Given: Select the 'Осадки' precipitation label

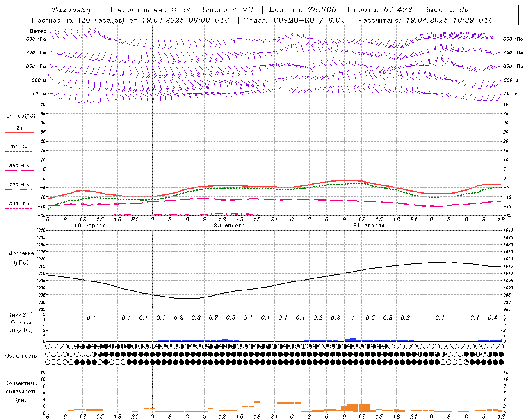Looking at the screenshot, I should [x=21, y=322].
